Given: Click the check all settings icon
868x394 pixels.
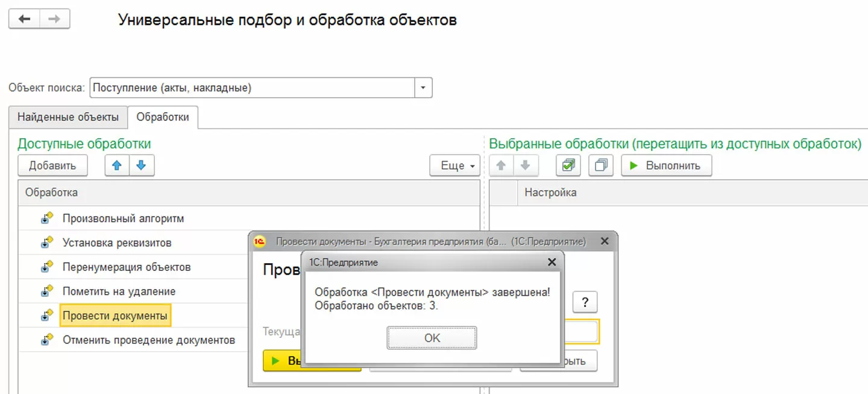Looking at the screenshot, I should [568, 165].
